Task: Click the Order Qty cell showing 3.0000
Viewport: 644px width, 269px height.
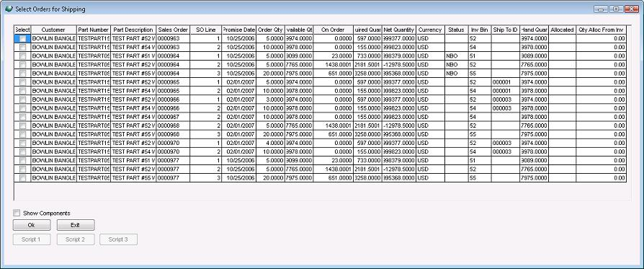Action: (271, 100)
